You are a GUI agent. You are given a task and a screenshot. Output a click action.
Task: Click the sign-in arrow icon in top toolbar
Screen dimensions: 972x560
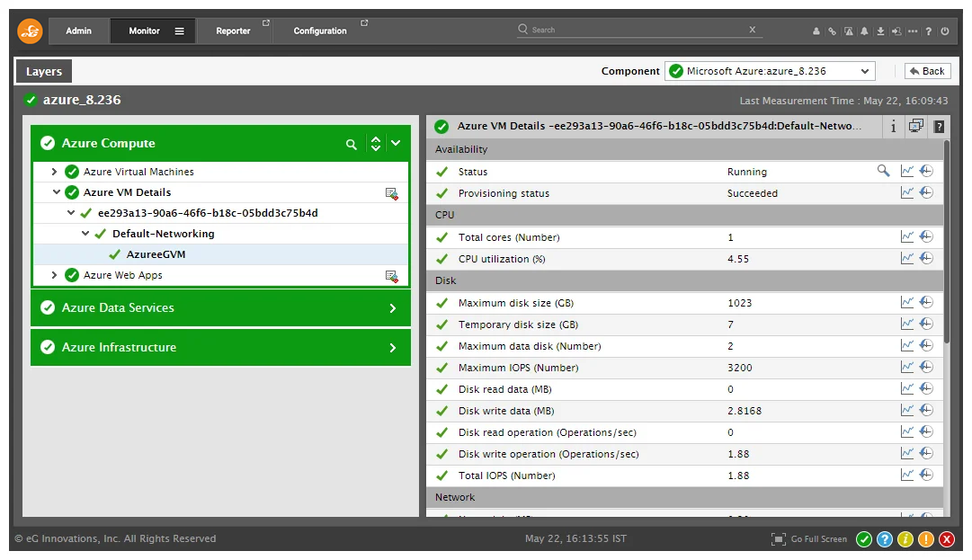(896, 31)
